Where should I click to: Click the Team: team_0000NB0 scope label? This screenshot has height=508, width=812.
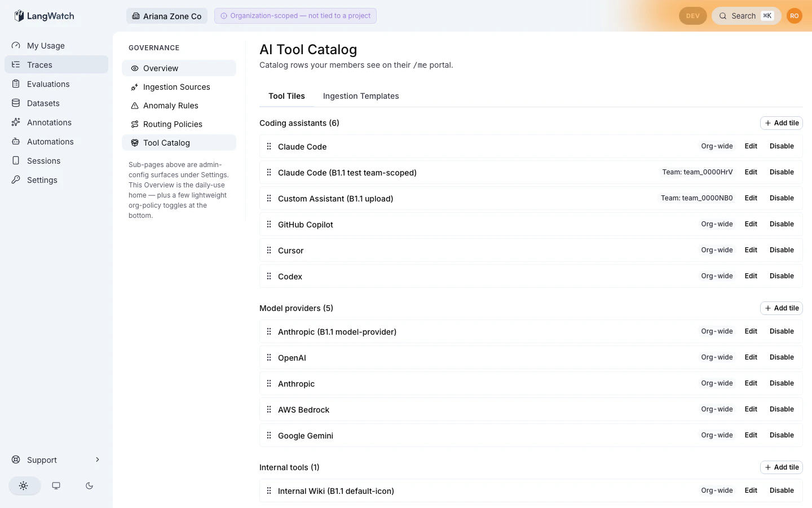[x=697, y=198]
